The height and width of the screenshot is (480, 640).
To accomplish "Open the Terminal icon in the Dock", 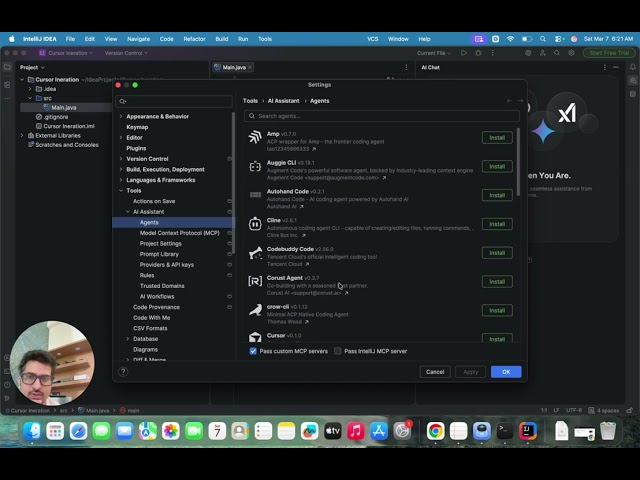I will [504, 431].
